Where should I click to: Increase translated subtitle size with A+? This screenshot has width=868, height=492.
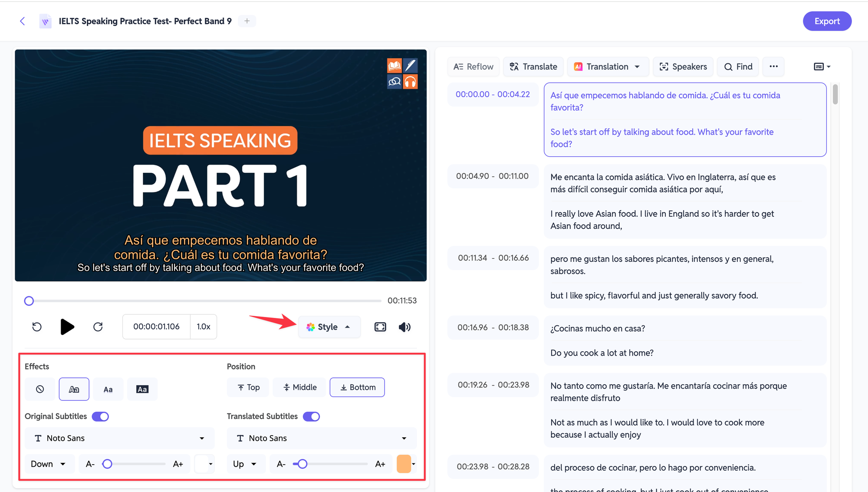tap(380, 464)
